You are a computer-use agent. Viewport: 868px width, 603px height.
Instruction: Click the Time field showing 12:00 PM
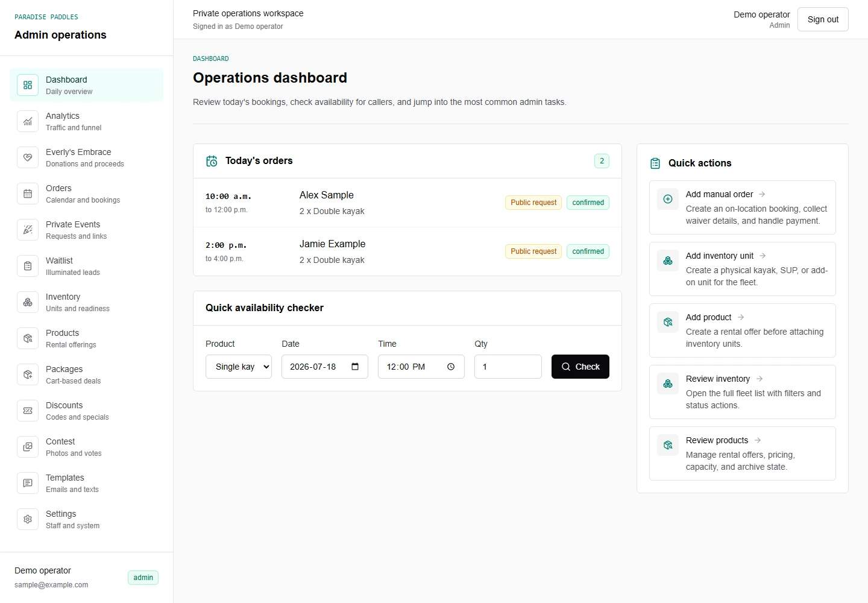[421, 367]
